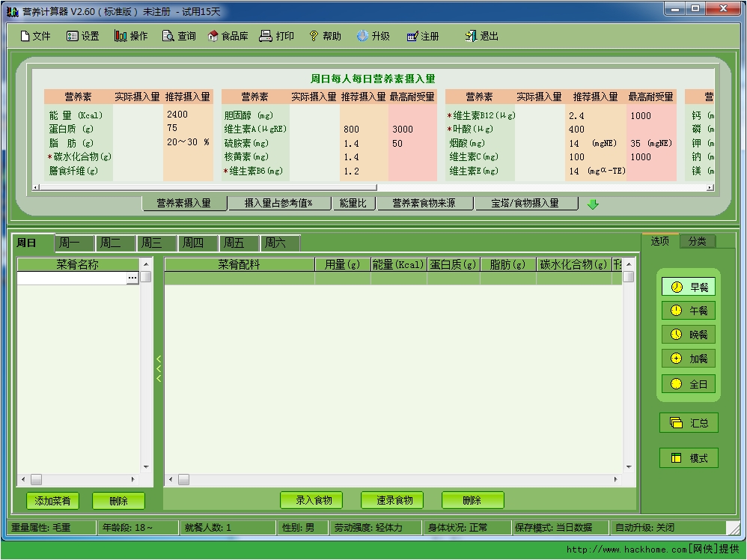Open the 食品库 food database toolbar icon
747x560 pixels.
click(228, 35)
